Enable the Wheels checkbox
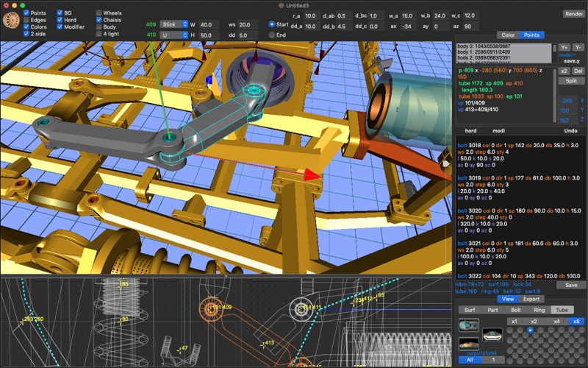 point(99,13)
